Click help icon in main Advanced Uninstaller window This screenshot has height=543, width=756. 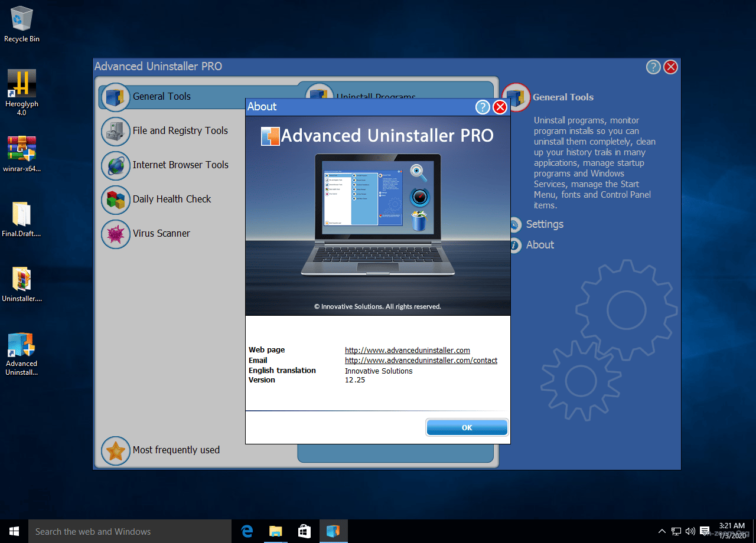(653, 67)
